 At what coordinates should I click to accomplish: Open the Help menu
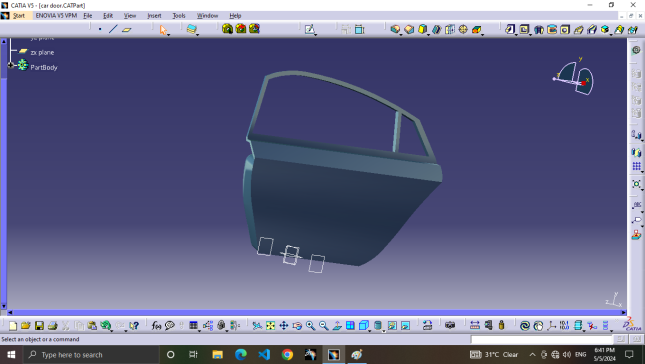[x=235, y=16]
